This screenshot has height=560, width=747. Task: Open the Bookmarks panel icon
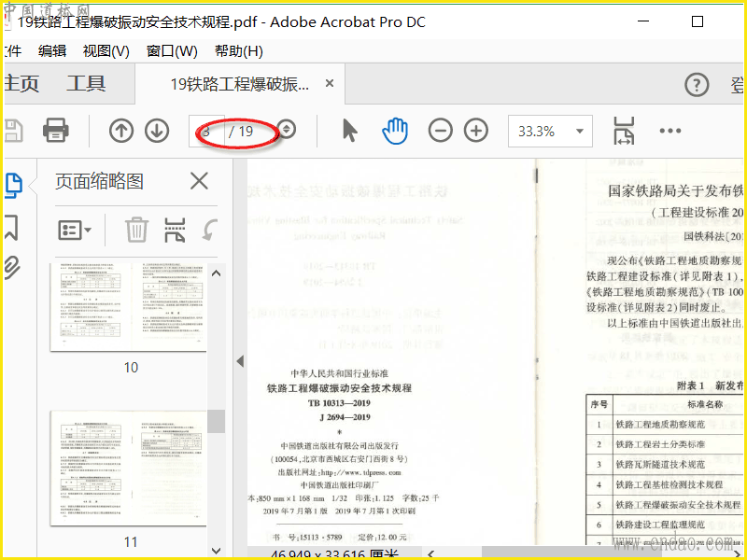[x=11, y=227]
